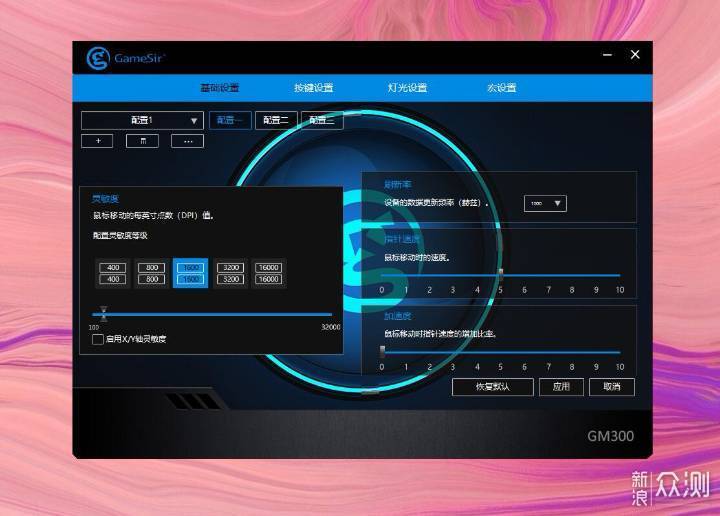
Task: Click the plus icon to add a profile
Action: (97, 141)
